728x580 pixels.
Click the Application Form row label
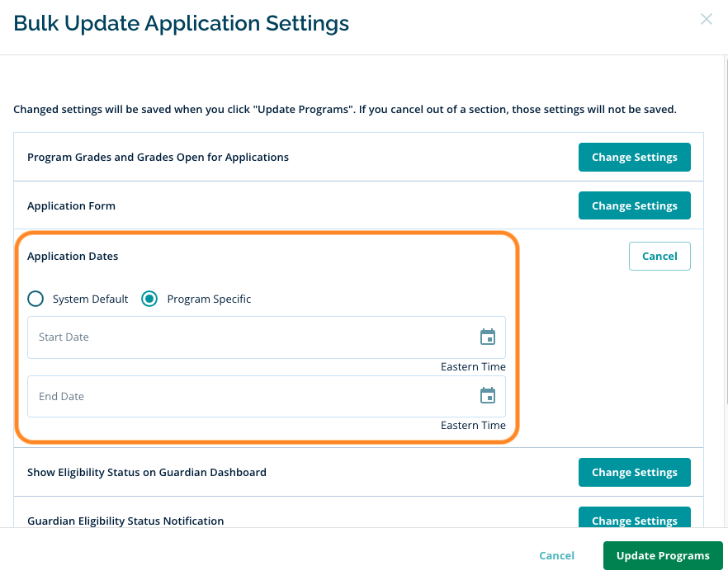click(x=71, y=205)
